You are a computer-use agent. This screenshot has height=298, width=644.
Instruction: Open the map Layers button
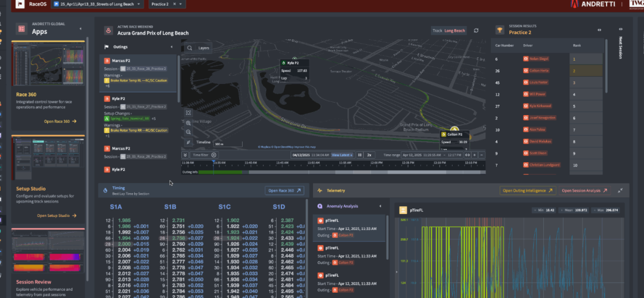204,48
